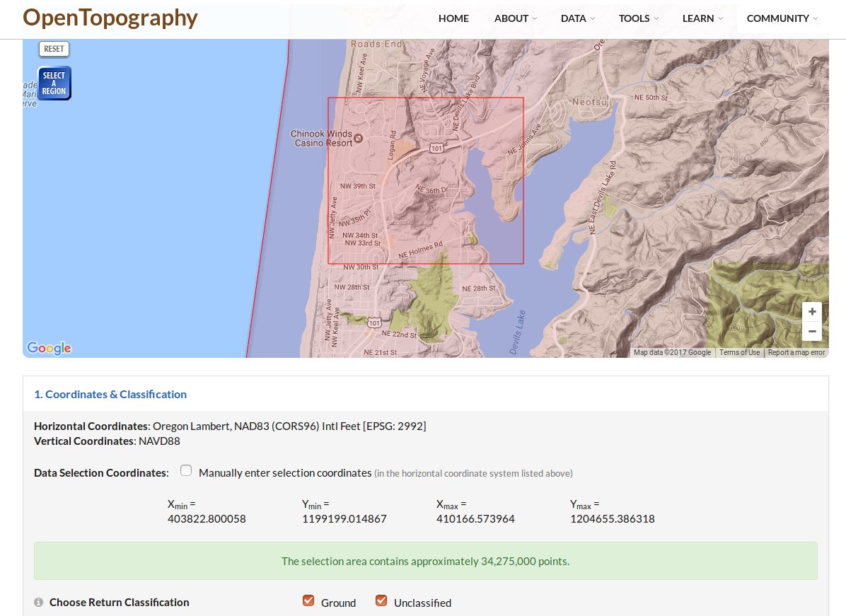Viewport: 846px width, 616px height.
Task: Click the info icon beside Choose Return Classification
Action: click(38, 603)
